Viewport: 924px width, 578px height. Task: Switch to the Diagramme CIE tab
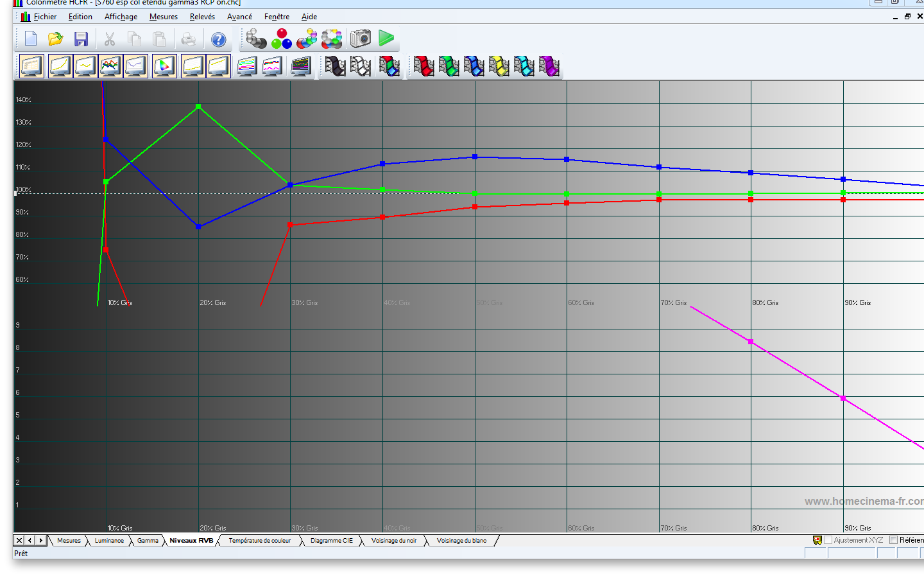(x=331, y=541)
